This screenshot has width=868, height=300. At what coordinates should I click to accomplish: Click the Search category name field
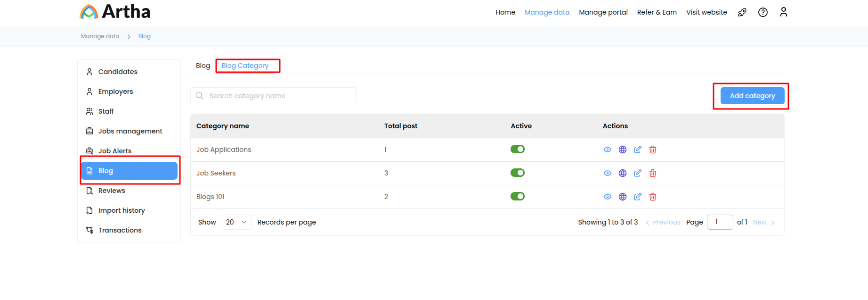tap(278, 96)
